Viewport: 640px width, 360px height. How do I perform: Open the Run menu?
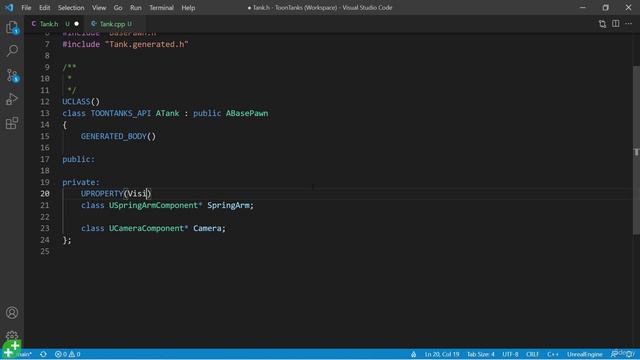(x=136, y=8)
